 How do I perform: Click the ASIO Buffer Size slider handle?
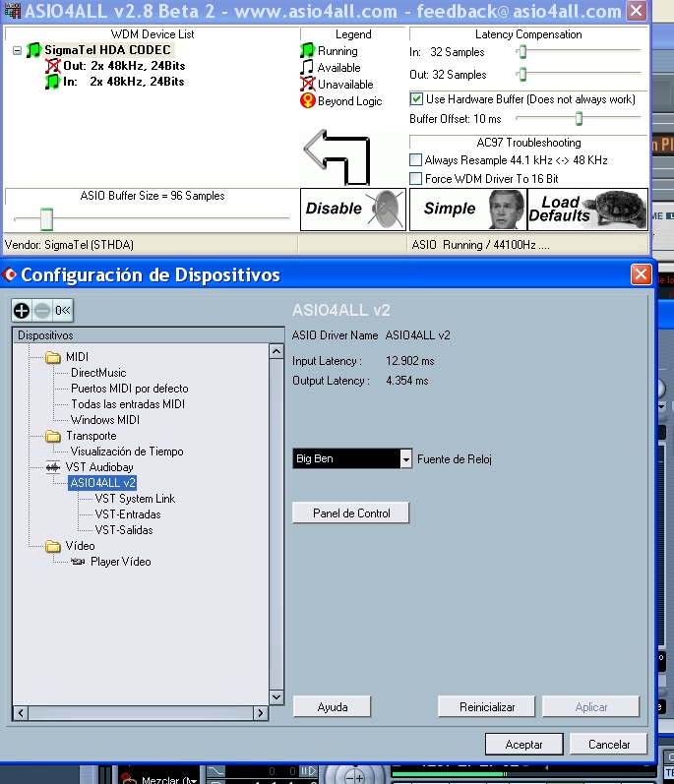tap(46, 219)
